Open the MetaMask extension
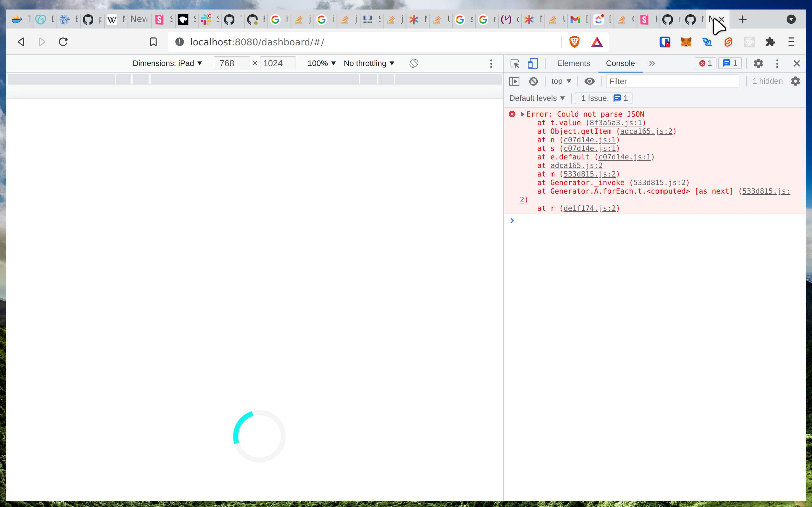The width and height of the screenshot is (812, 507). coord(686,42)
